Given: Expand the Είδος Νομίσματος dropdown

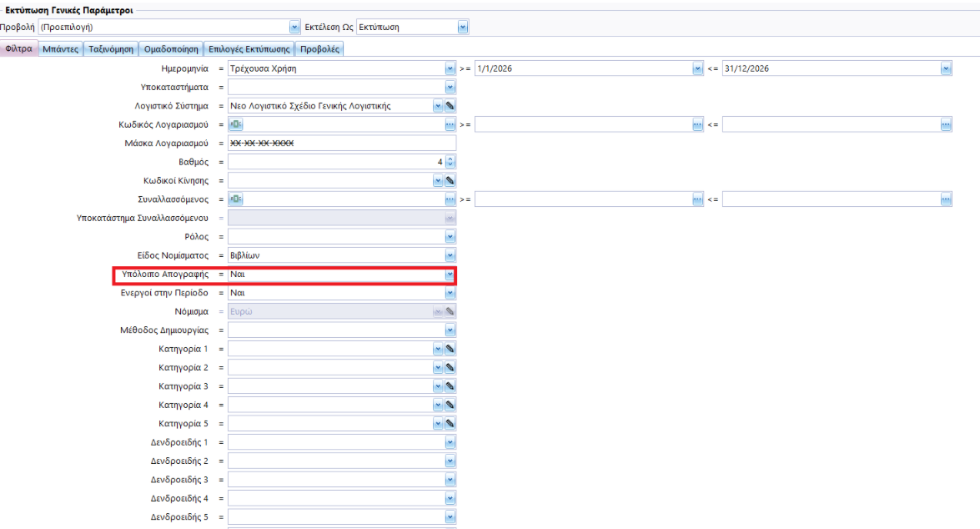Looking at the screenshot, I should 450,255.
